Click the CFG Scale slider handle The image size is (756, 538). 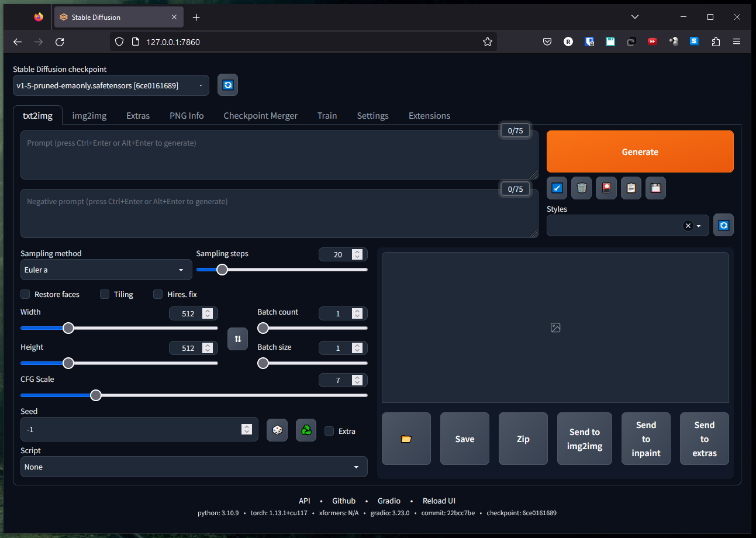click(x=96, y=395)
